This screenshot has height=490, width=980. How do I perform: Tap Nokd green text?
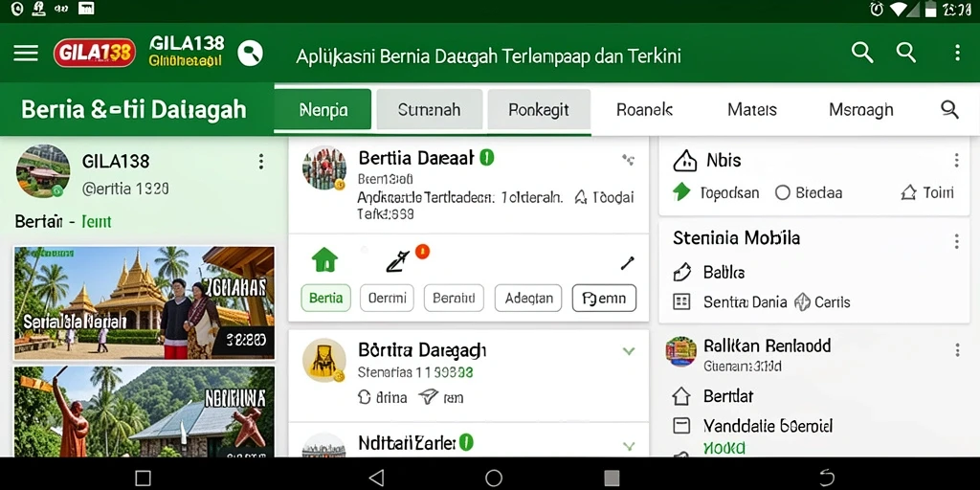click(724, 448)
